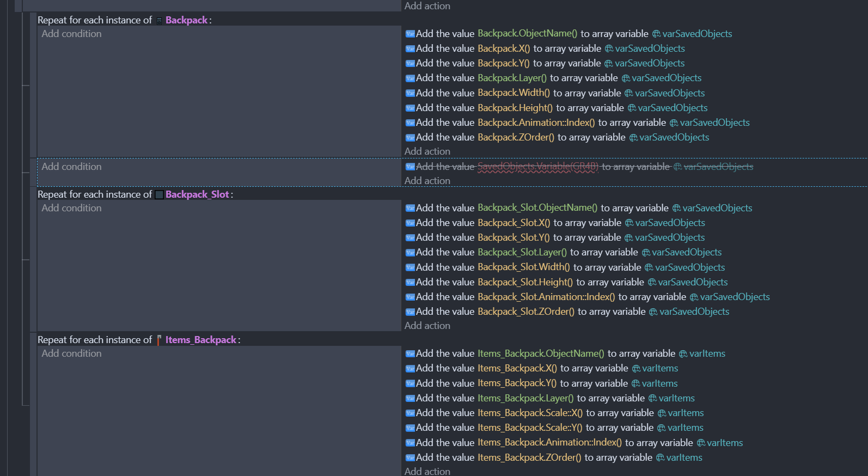Click Add condition in the Items_Backpack repeat event

pos(71,353)
